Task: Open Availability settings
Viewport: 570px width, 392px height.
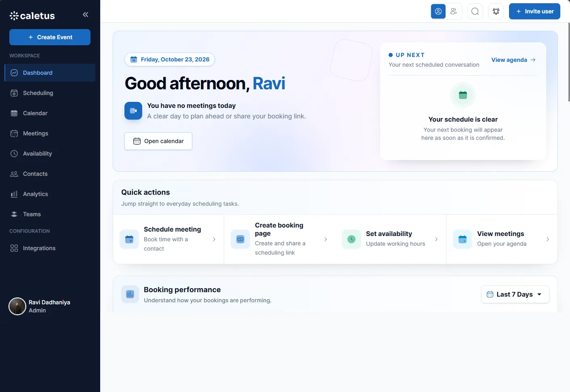Action: pos(50,154)
